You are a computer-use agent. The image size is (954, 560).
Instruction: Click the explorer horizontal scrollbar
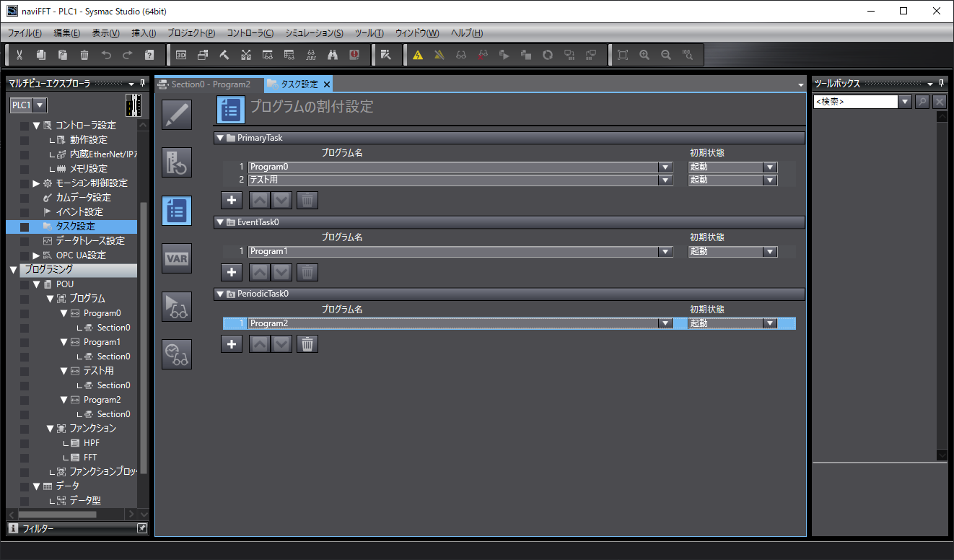(58, 515)
